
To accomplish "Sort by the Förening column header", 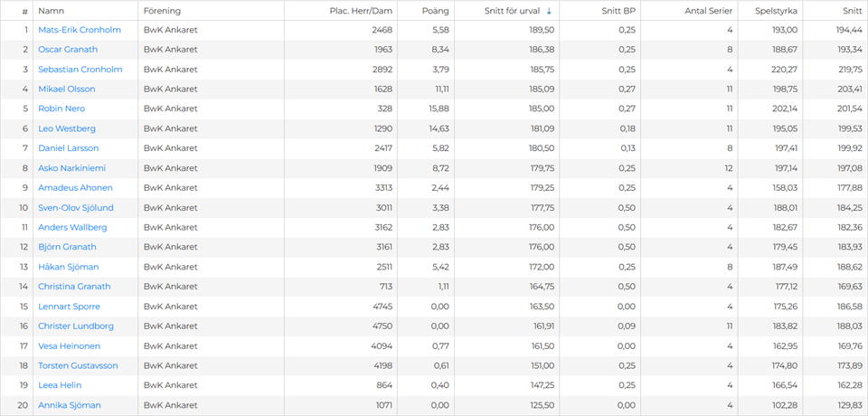I will [x=162, y=11].
